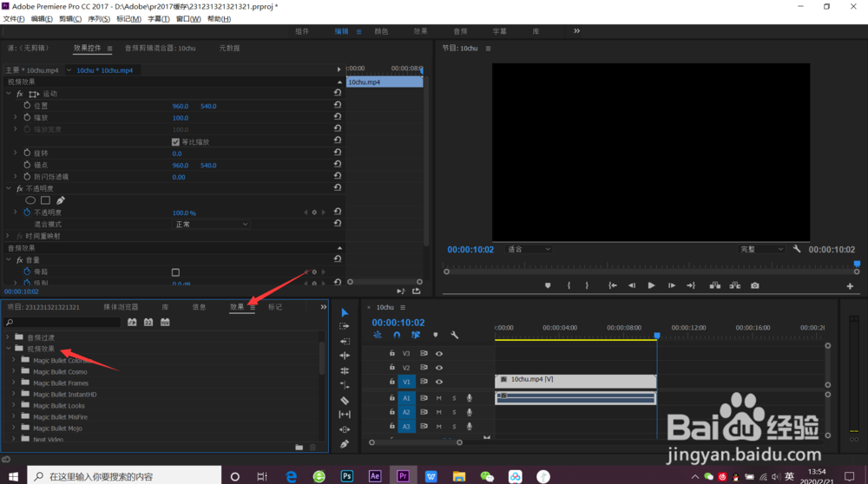Step back one frame in Program monitor

click(632, 285)
